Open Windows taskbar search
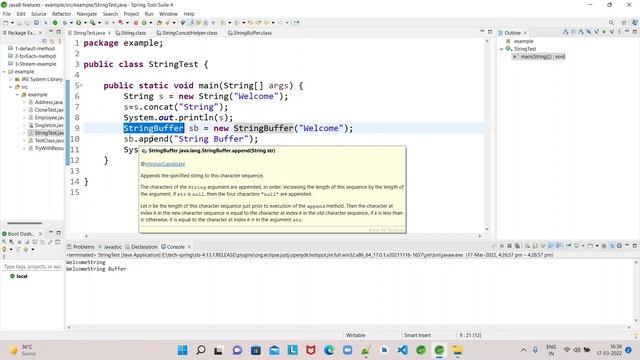The image size is (640, 360). pos(201,350)
